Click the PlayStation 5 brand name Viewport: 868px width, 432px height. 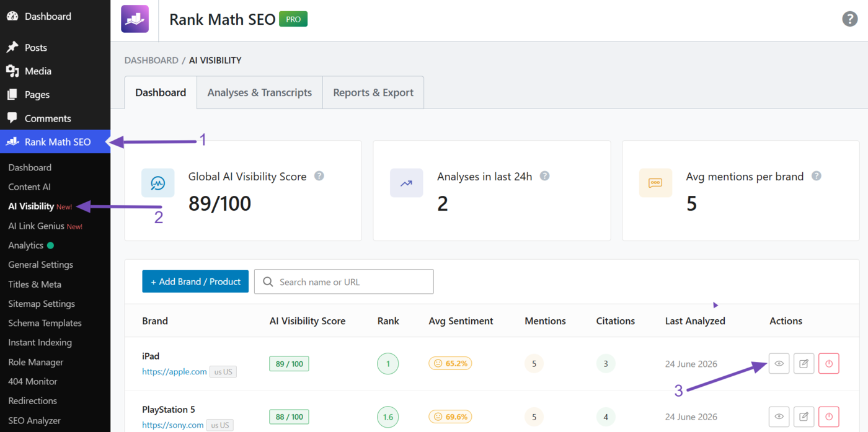coord(169,410)
